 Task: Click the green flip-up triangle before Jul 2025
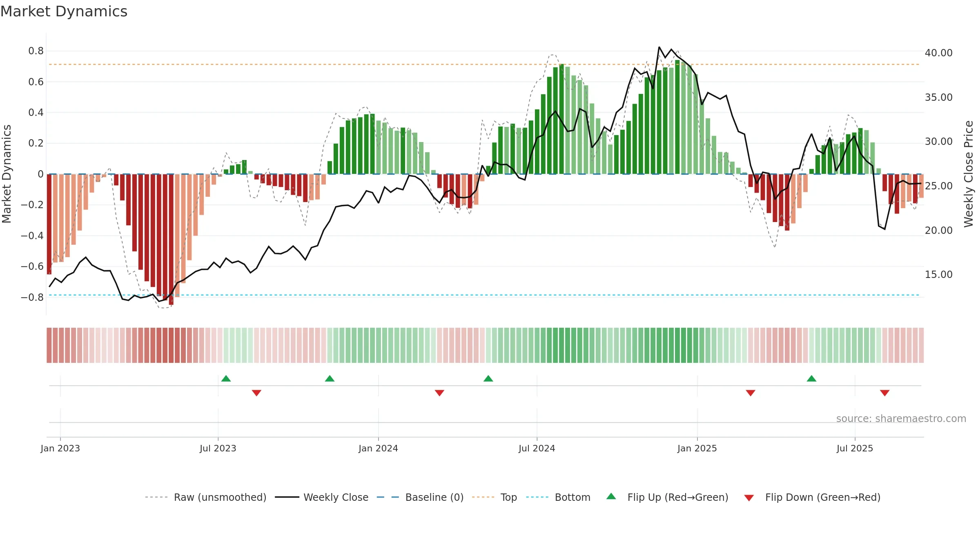pyautogui.click(x=811, y=378)
